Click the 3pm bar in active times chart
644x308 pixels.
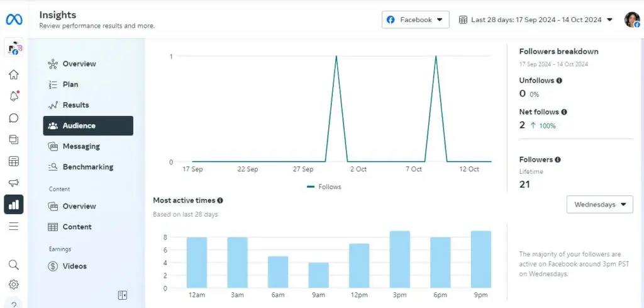click(399, 260)
